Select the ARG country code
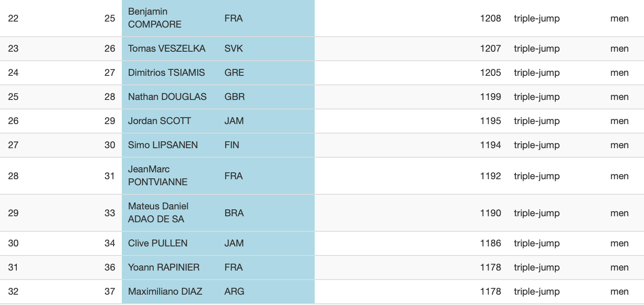This screenshot has width=644, height=305. pos(234,292)
